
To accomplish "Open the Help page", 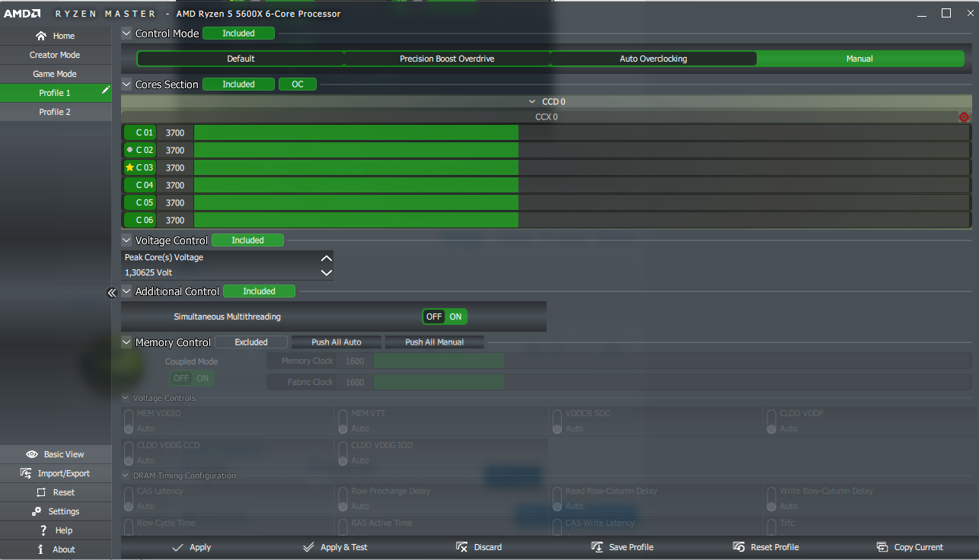I will tap(56, 530).
